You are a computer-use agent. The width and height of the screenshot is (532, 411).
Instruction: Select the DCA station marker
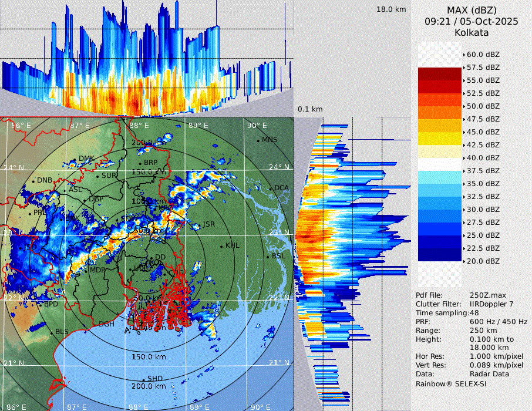pyautogui.click(x=271, y=188)
